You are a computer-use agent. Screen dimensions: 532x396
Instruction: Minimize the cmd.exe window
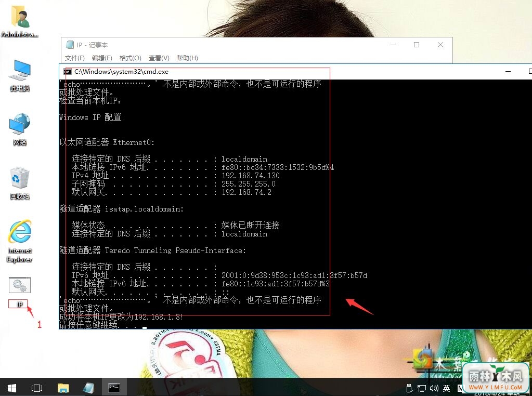[508, 72]
